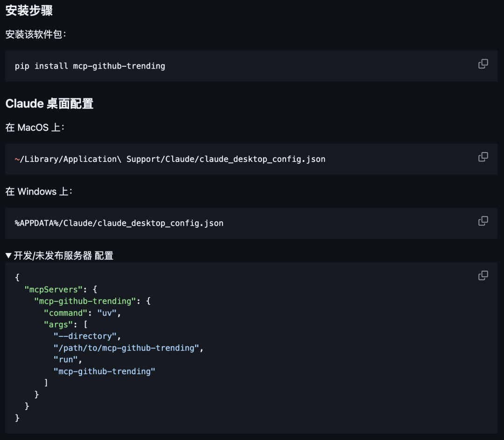
Task: Click the 安装步骤 heading
Action: (29, 10)
